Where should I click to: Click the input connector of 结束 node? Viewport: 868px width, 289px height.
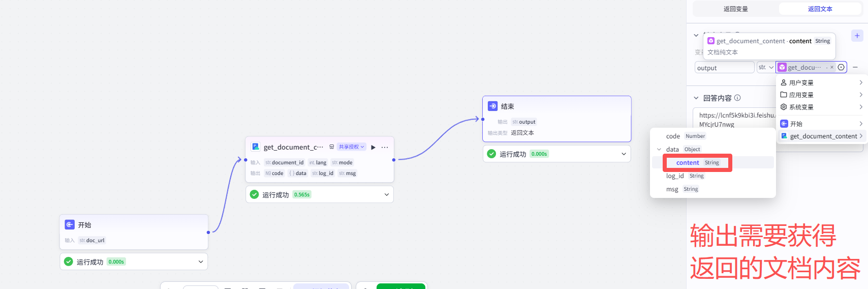(x=483, y=119)
